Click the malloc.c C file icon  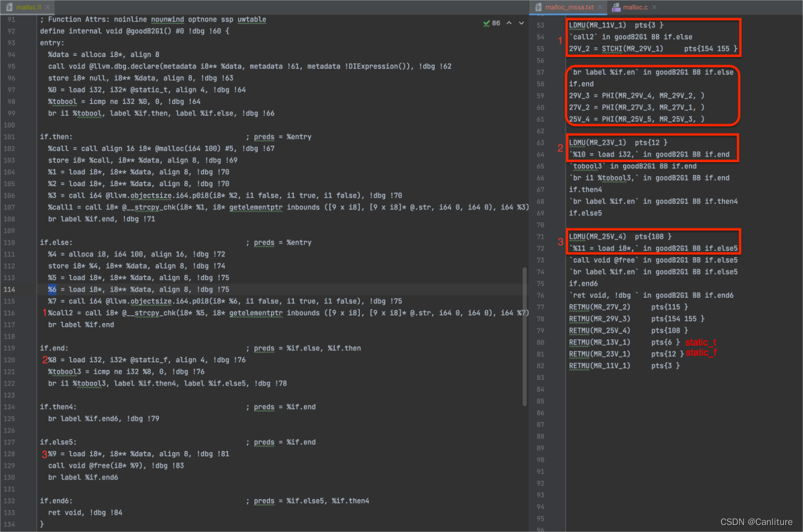[616, 8]
